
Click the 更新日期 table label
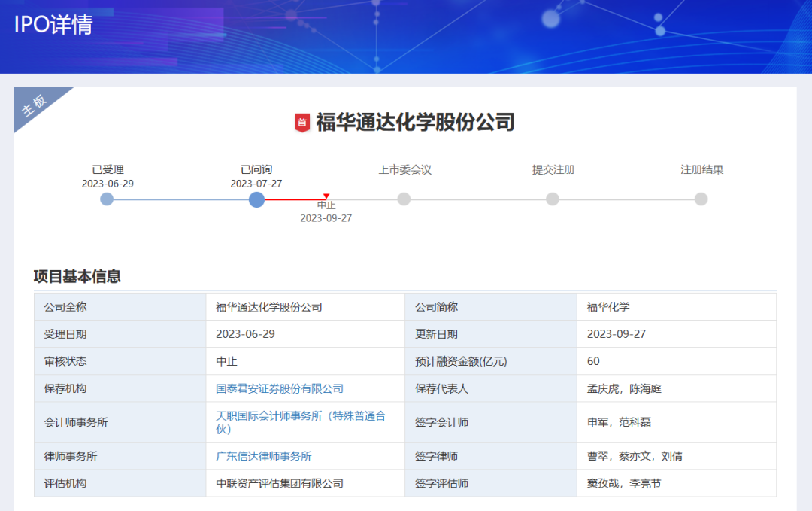click(x=437, y=334)
